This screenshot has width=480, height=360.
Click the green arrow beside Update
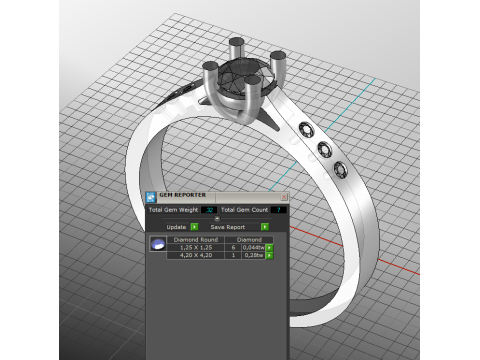pyautogui.click(x=194, y=227)
